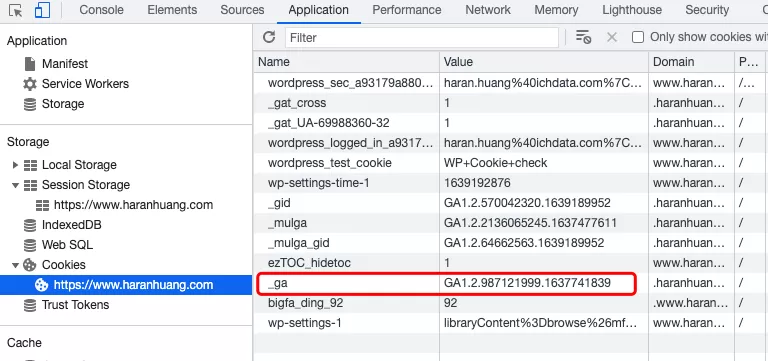The image size is (768, 361).
Task: Select Web SQL in sidebar
Action: (x=67, y=244)
